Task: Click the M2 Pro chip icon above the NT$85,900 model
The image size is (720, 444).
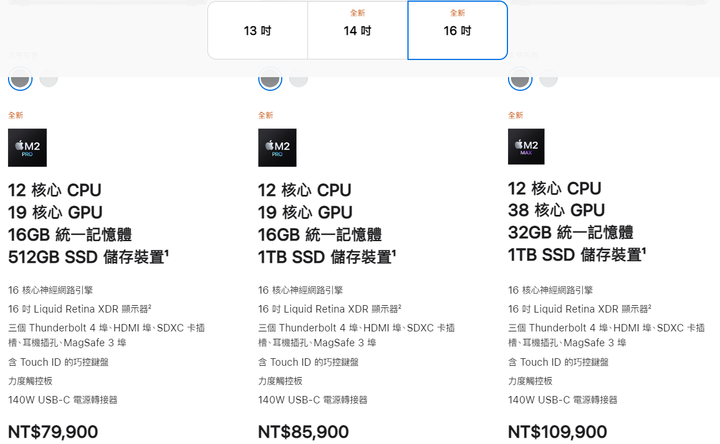Action: (x=277, y=147)
